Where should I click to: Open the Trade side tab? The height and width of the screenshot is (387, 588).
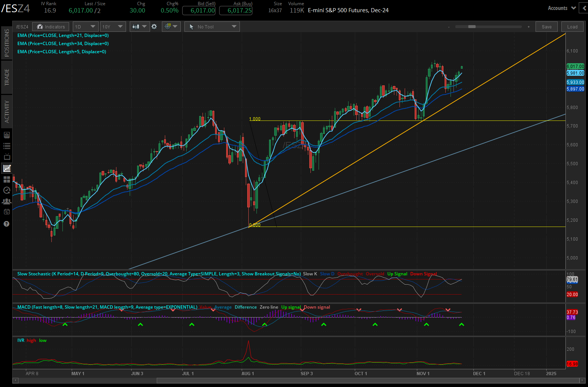[6, 77]
